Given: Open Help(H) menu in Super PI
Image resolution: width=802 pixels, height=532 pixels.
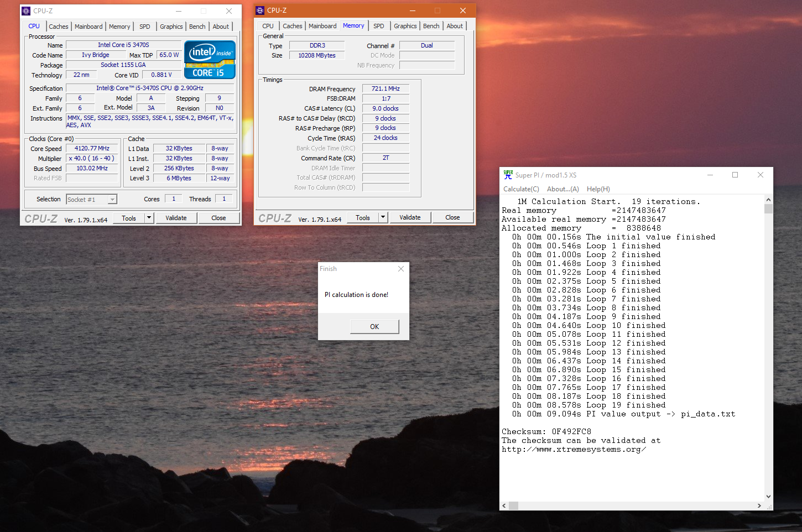Looking at the screenshot, I should tap(598, 189).
